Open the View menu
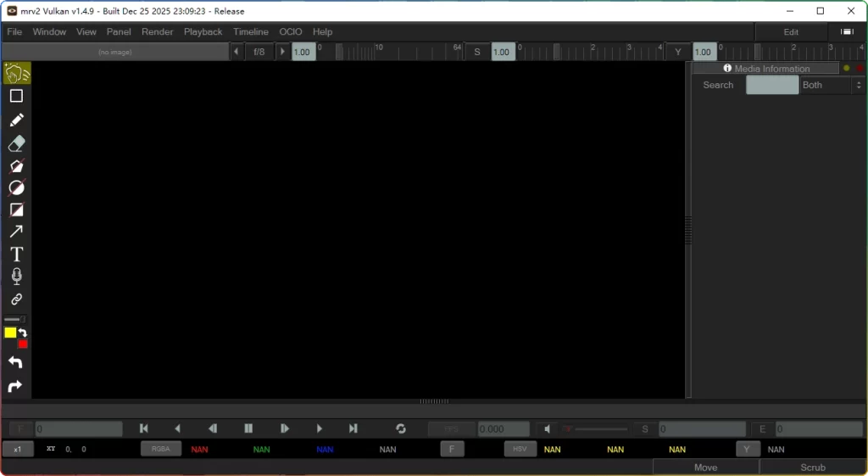The height and width of the screenshot is (476, 868). pyautogui.click(x=86, y=31)
